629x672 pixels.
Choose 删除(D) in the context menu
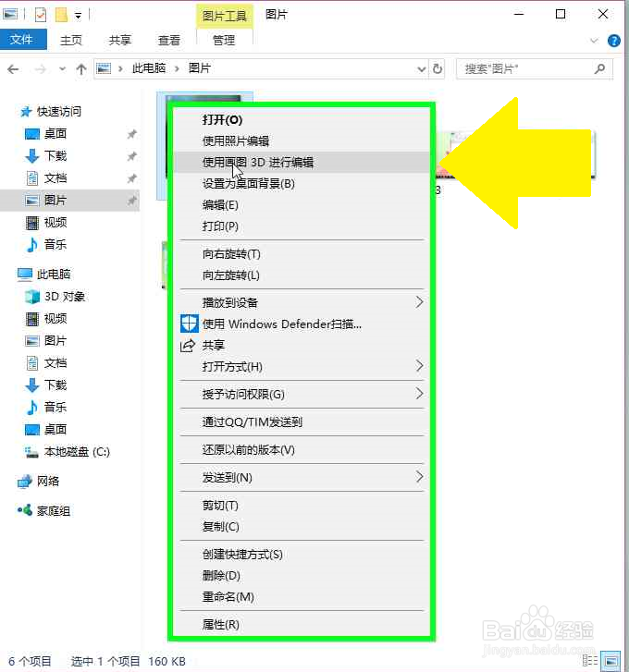302,576
